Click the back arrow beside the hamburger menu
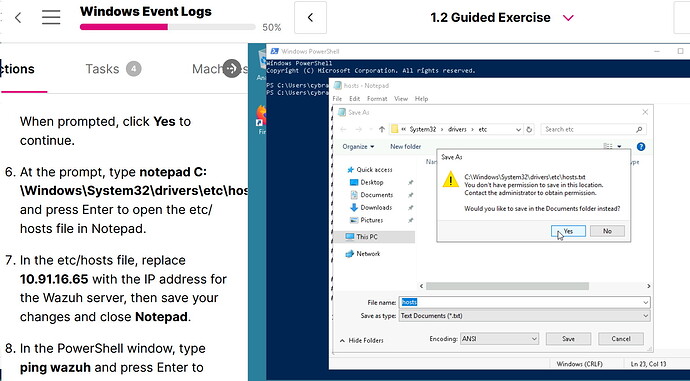This screenshot has height=381, width=690. pyautogui.click(x=18, y=18)
